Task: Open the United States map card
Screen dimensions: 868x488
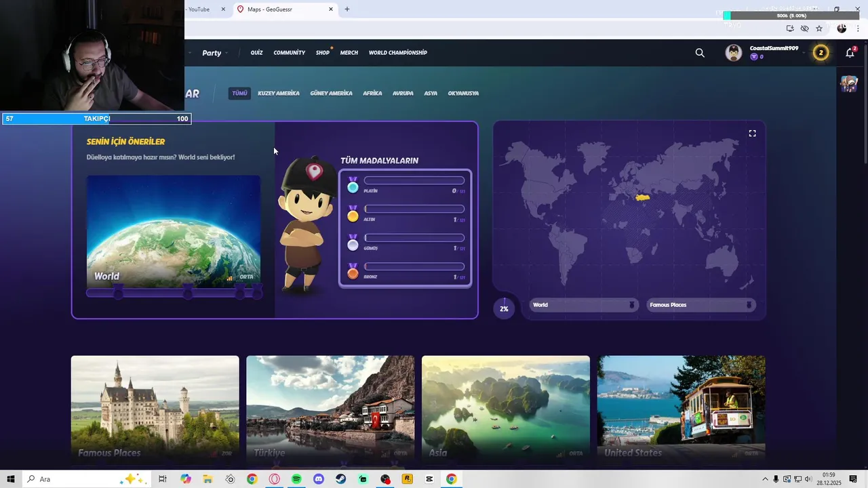Action: click(x=682, y=409)
